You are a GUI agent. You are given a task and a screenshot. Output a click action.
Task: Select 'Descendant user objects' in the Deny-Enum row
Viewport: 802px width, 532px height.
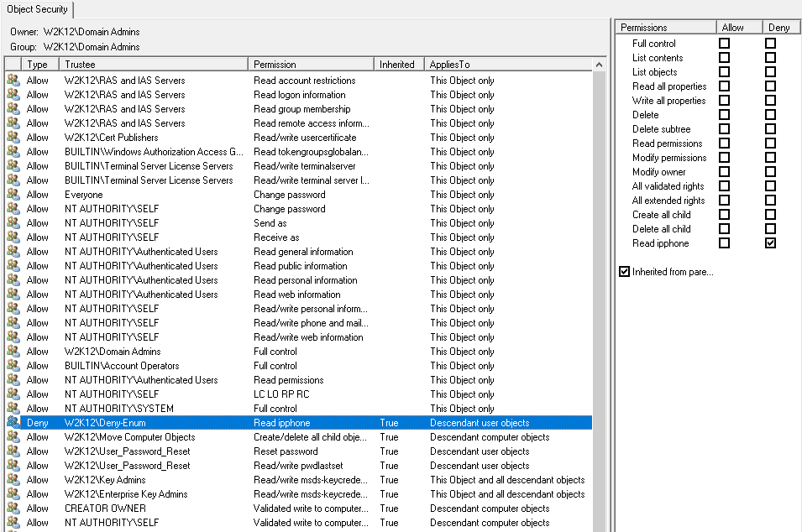click(480, 423)
